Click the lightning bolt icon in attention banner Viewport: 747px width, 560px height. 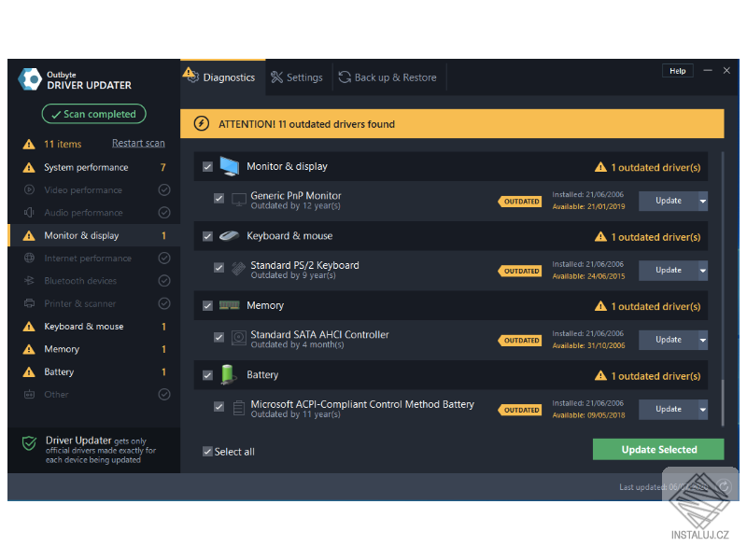click(201, 124)
